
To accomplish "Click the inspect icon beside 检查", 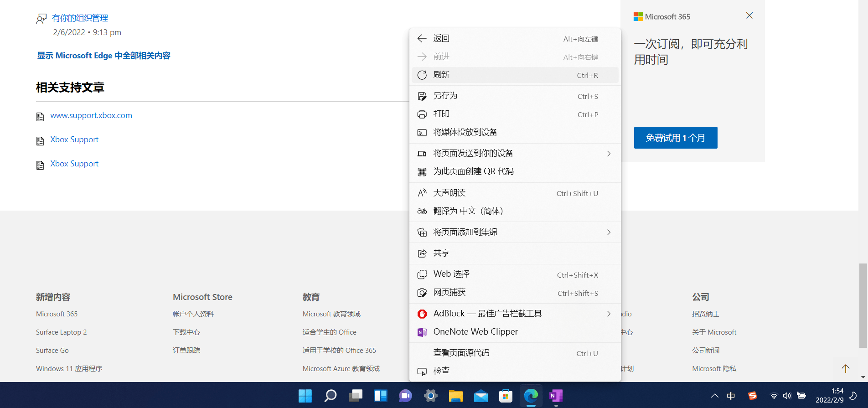I will click(422, 372).
